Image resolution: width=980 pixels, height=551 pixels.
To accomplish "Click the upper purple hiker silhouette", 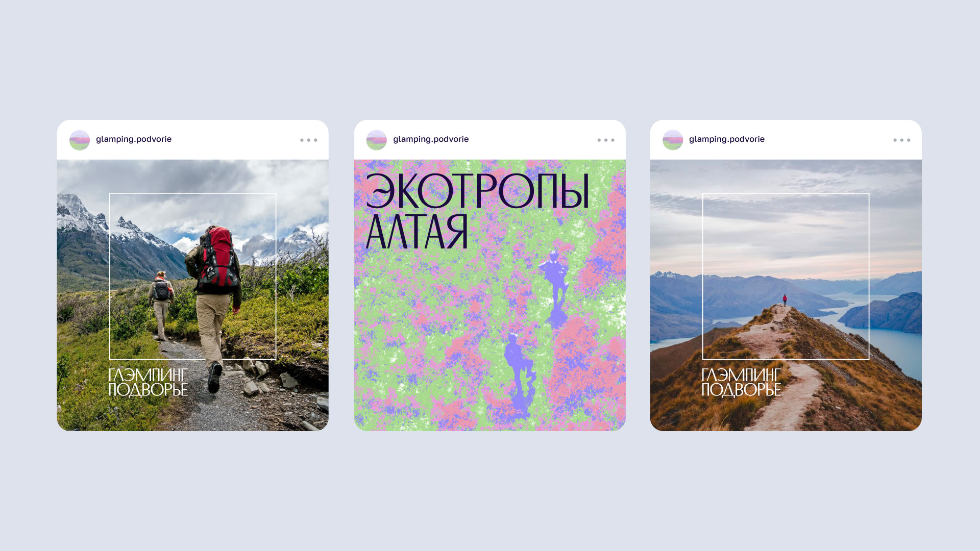I will point(555,288).
